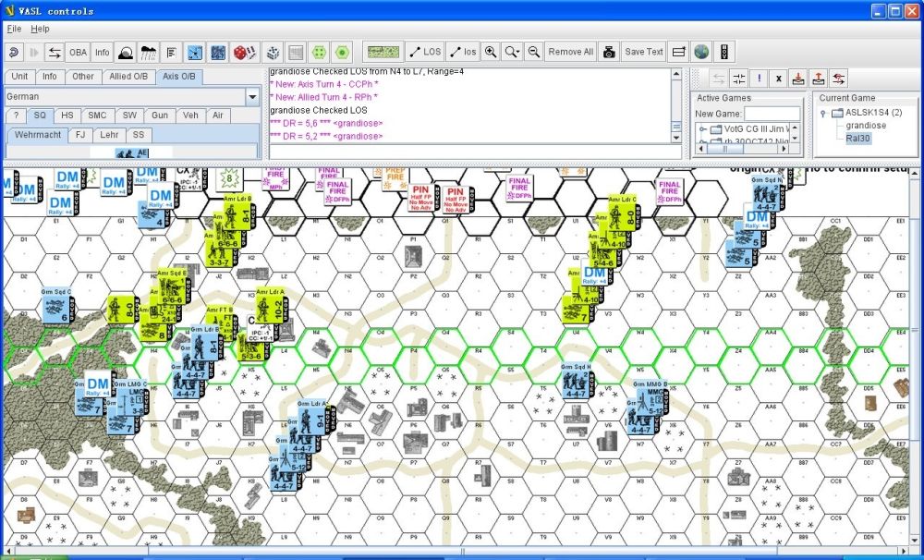Viewport: 924px width, 560px height.
Task: Select the Gun counter tab
Action: click(160, 116)
